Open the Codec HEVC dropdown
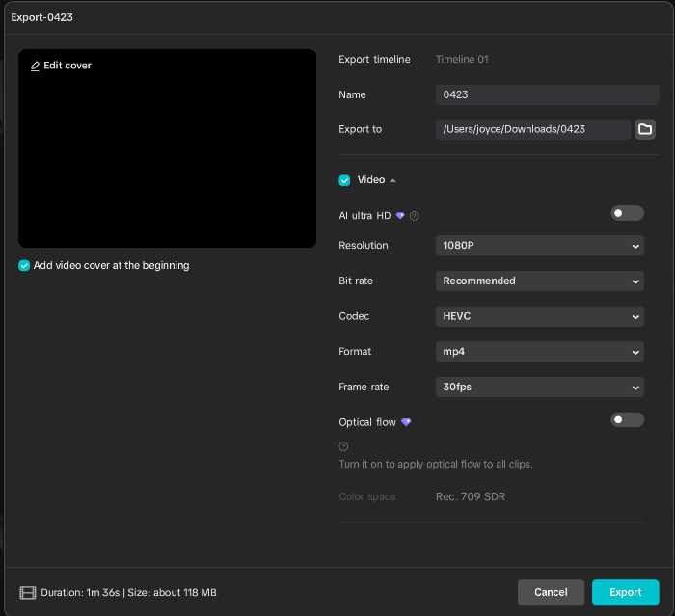 click(x=539, y=316)
